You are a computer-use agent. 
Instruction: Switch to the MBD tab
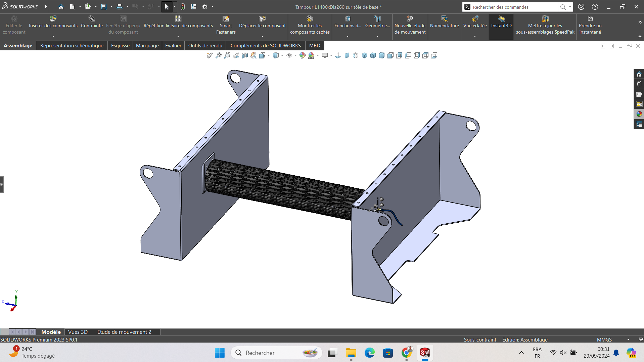click(315, 46)
